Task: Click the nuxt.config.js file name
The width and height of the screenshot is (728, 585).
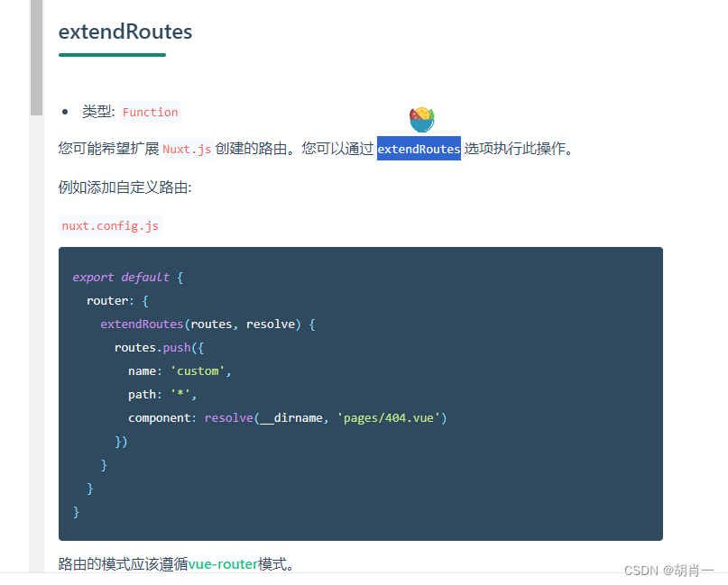Action: 110,226
